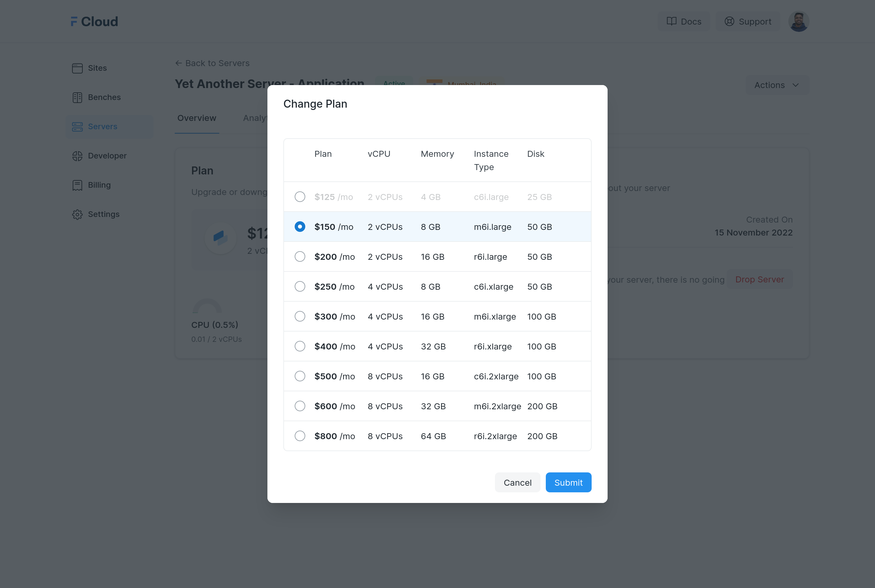This screenshot has width=875, height=588.
Task: Click the Benches icon in sidebar
Action: [77, 97]
